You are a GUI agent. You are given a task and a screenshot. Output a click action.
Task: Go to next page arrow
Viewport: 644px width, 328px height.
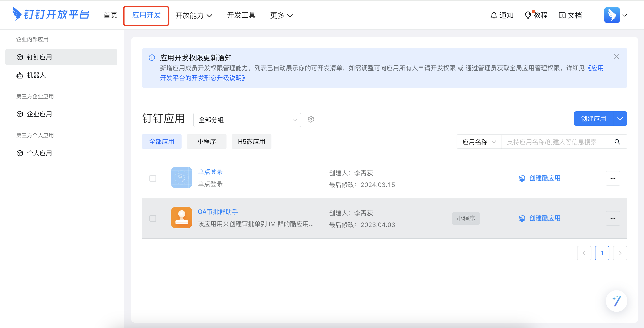(620, 253)
